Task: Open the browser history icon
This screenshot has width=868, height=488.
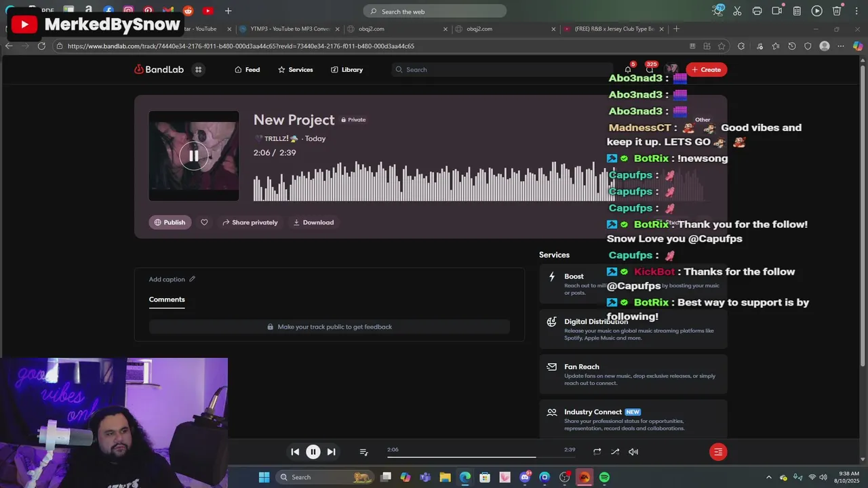Action: pyautogui.click(x=792, y=46)
